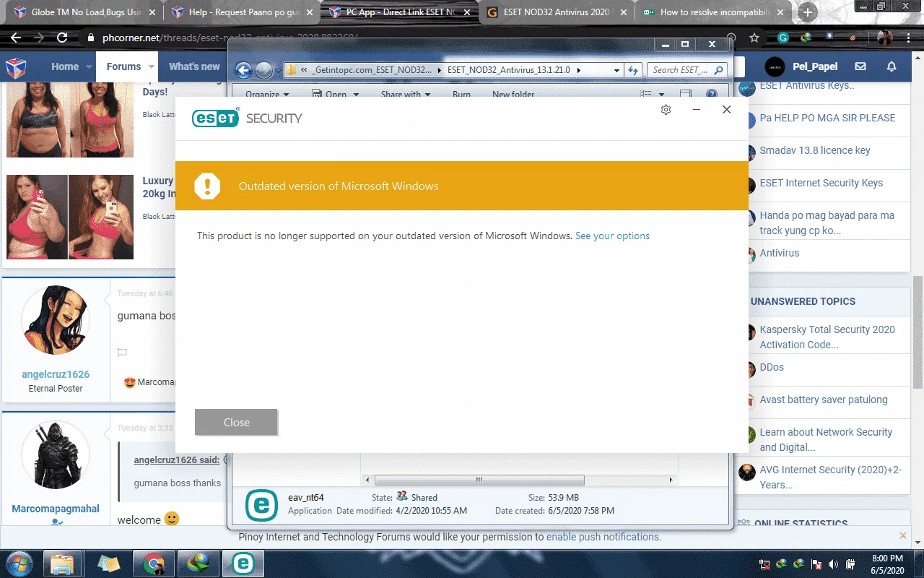
Task: Open forum inbox envelope icon
Action: (860, 66)
